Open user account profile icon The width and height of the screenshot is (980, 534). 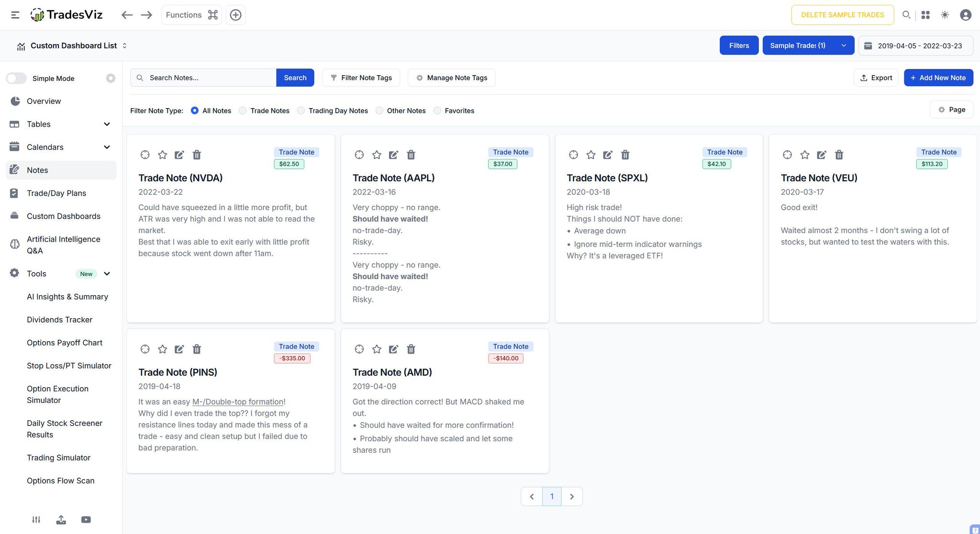966,15
